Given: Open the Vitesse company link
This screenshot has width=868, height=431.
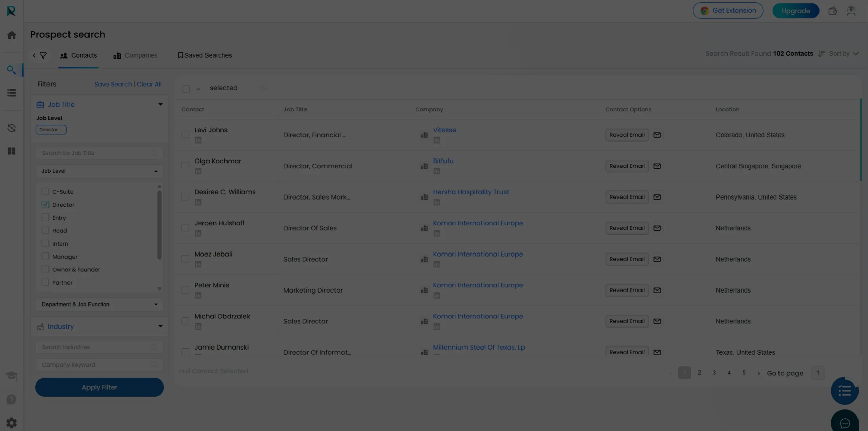Looking at the screenshot, I should point(445,130).
